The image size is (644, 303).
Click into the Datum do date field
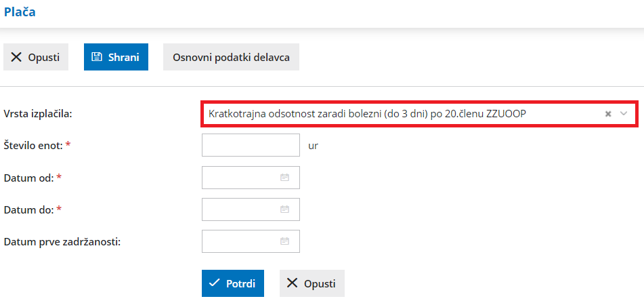click(240, 209)
